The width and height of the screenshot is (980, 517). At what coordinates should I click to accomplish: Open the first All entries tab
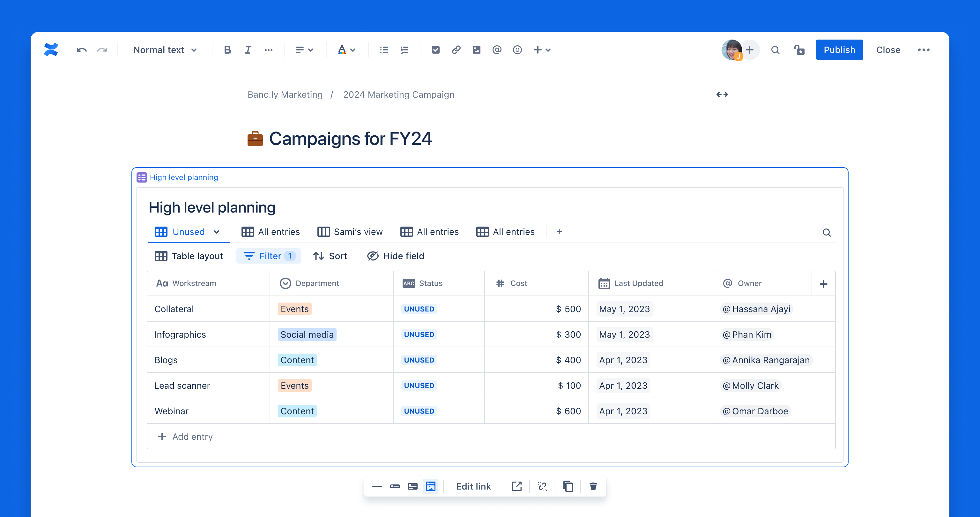point(271,231)
